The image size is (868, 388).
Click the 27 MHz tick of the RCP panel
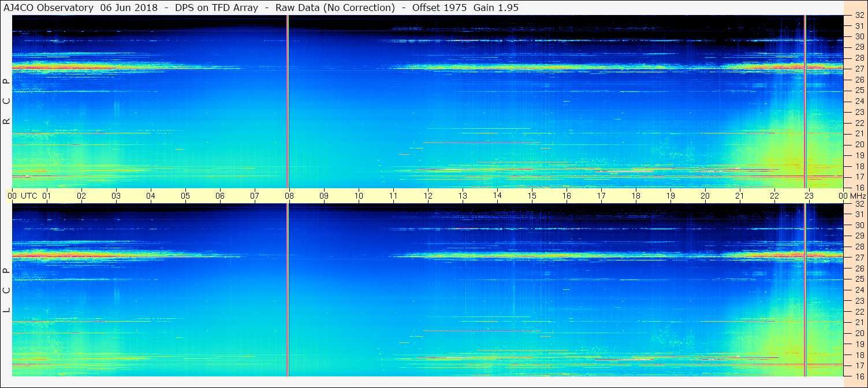point(859,69)
